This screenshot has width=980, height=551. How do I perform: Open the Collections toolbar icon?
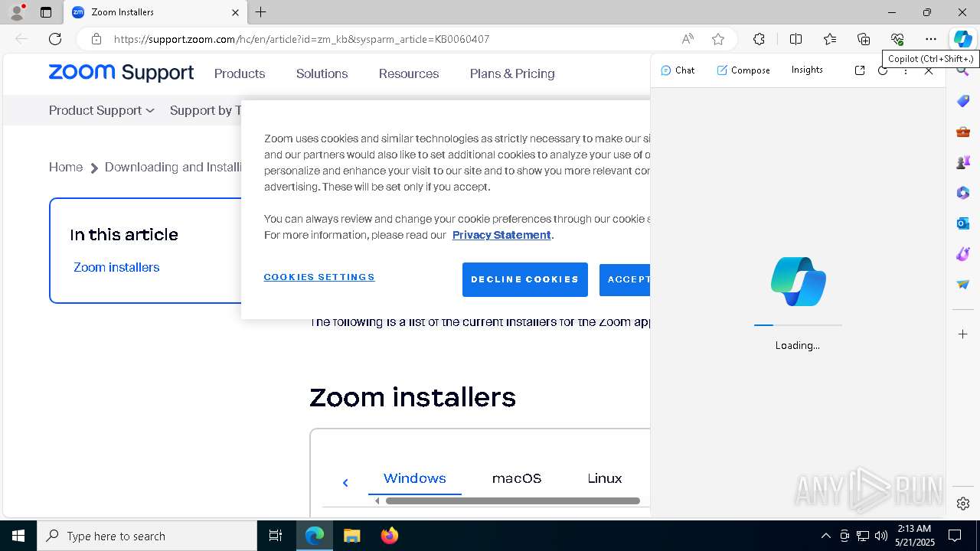(864, 39)
